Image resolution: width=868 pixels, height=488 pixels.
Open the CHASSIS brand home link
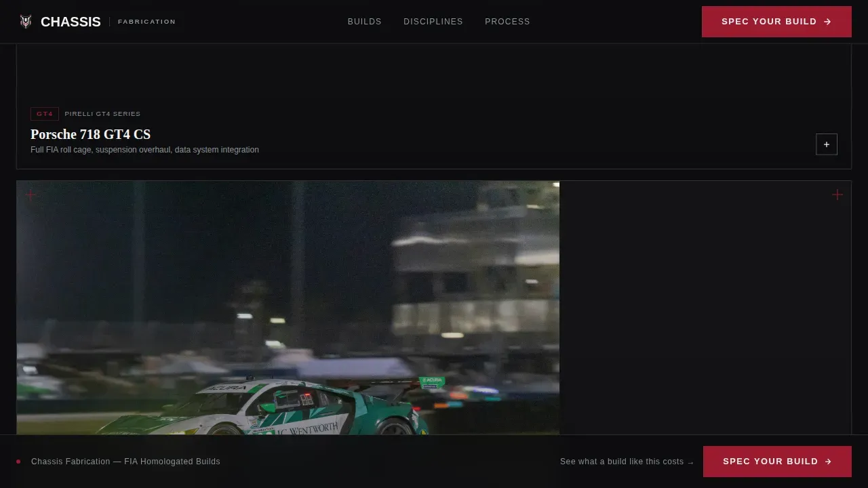click(x=71, y=22)
